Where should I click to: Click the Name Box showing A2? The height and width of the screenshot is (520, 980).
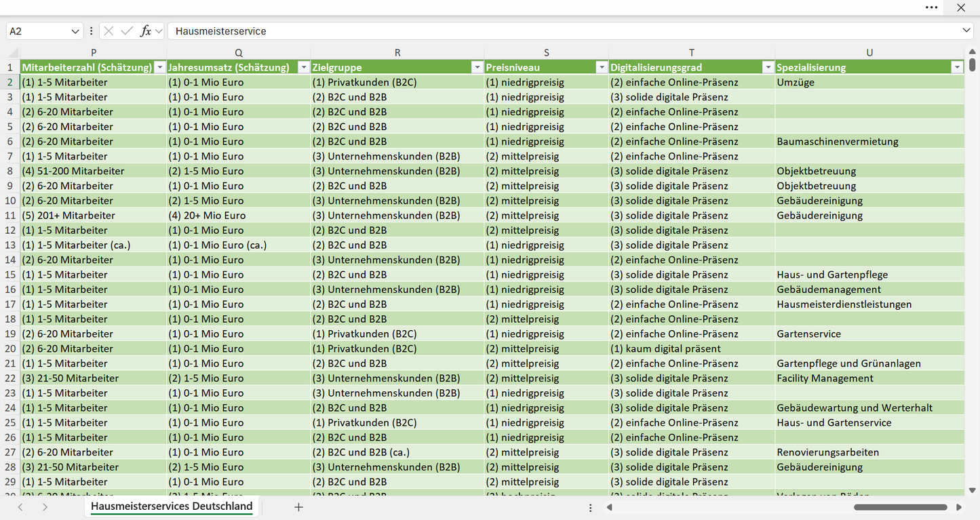click(37, 31)
